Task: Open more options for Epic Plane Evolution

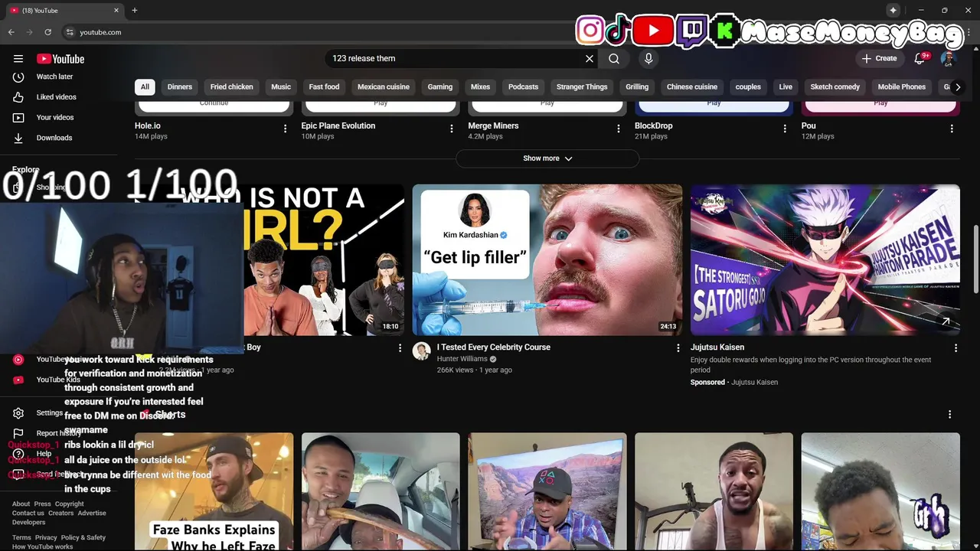Action: pyautogui.click(x=452, y=129)
